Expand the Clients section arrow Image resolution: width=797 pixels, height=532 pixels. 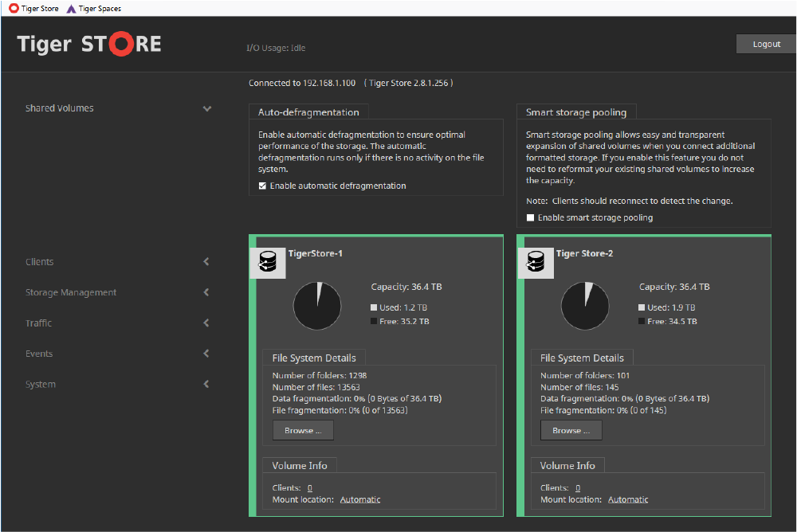pos(206,262)
